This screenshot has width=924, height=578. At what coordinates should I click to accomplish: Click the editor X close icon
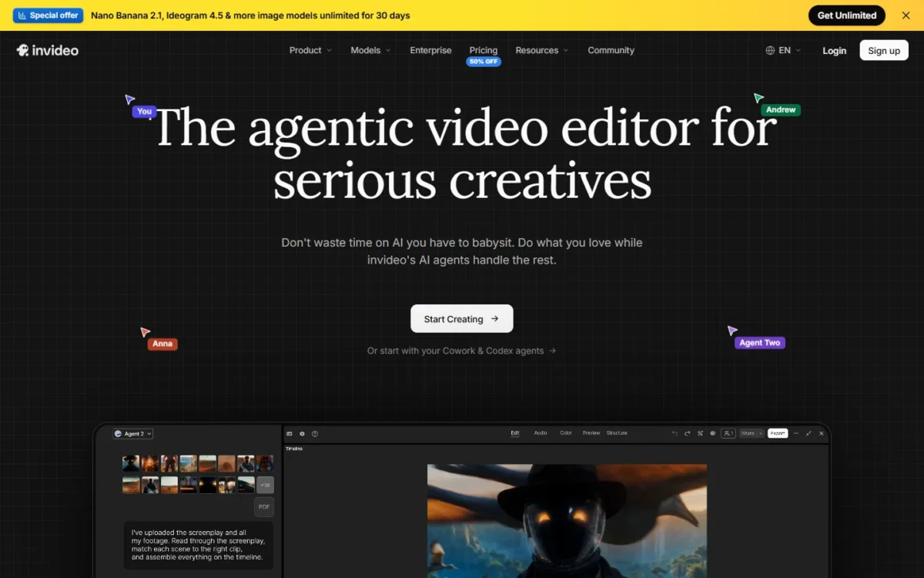822,434
